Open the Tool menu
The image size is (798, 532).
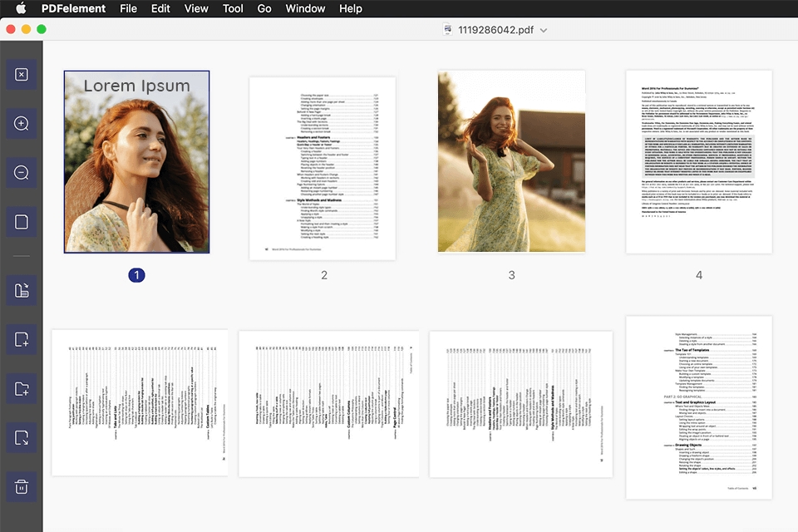coord(233,8)
